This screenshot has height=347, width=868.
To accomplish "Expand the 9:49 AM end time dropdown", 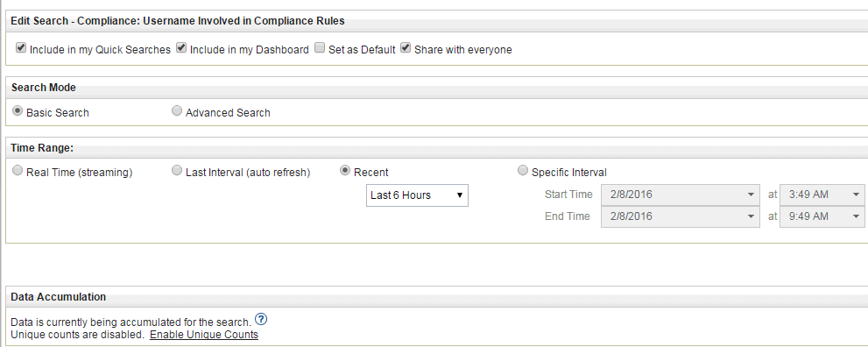I will pos(822,216).
